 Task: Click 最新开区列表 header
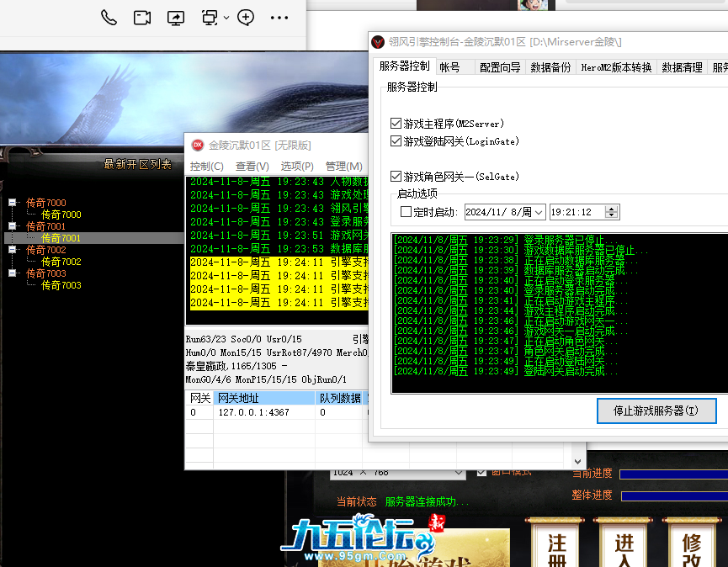pos(137,164)
